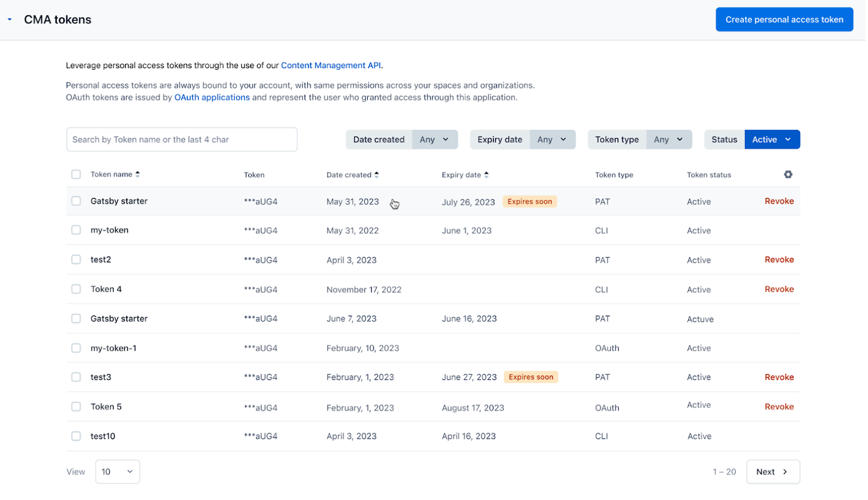Focus the token name search field

pos(182,140)
